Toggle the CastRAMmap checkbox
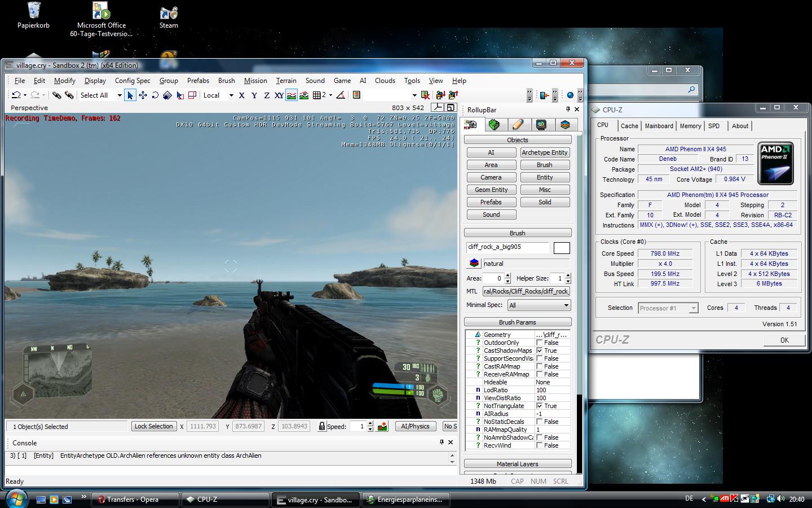Screen dimensions: 812x508 pos(539,366)
